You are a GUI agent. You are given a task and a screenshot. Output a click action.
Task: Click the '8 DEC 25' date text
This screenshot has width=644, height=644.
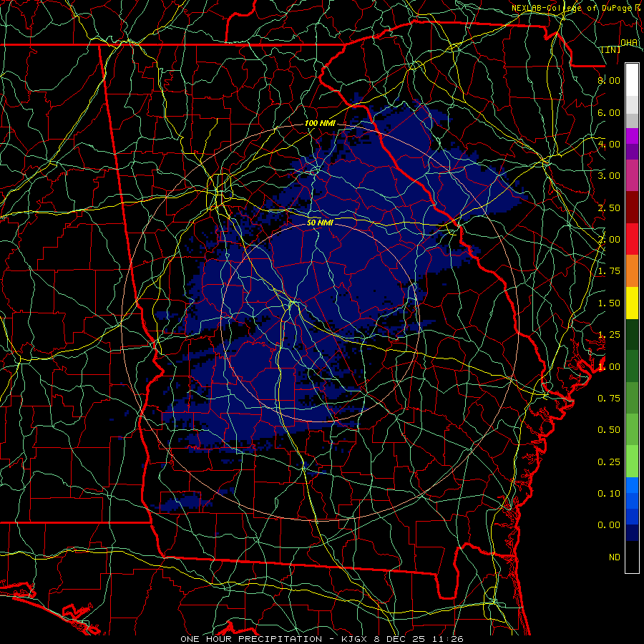pos(401,639)
